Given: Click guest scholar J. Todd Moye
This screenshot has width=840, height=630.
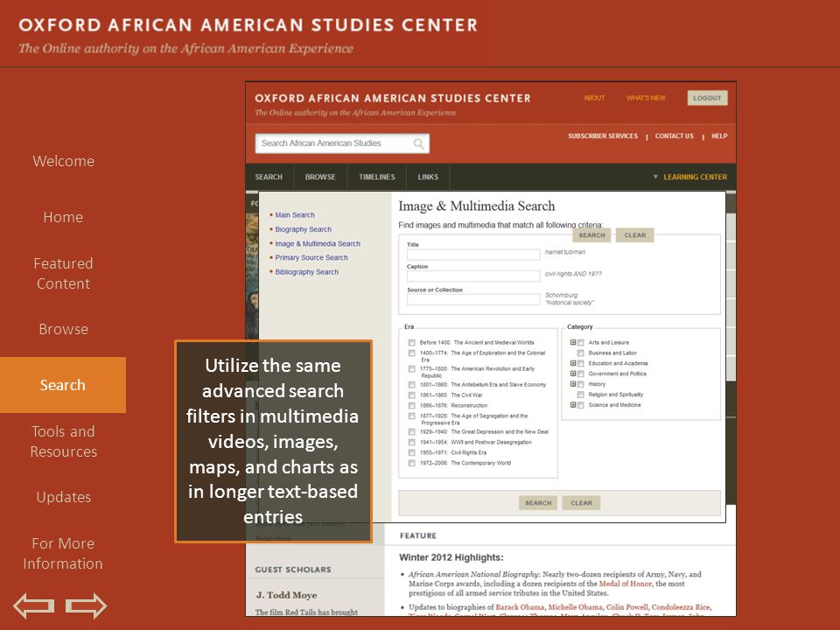Looking at the screenshot, I should click(x=286, y=595).
